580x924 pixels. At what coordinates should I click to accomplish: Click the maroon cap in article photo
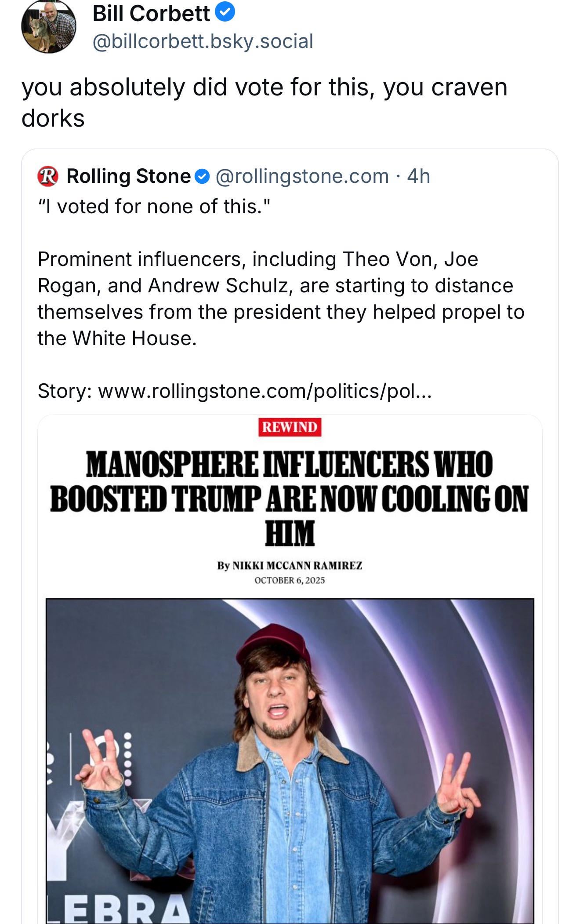273,643
